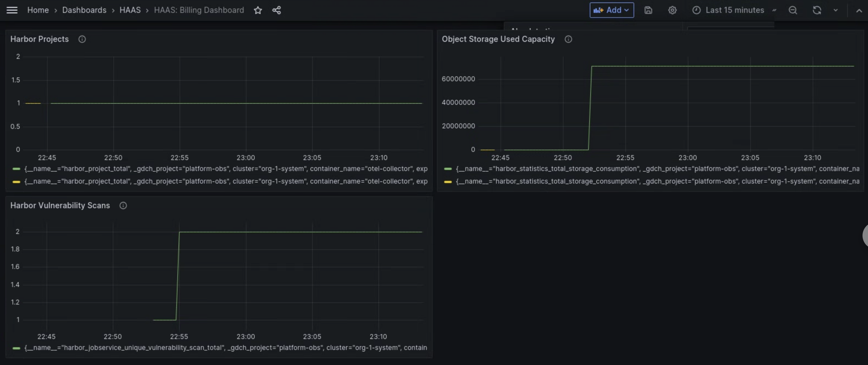Click the Home breadcrumb link
This screenshot has width=868, height=365.
point(38,10)
